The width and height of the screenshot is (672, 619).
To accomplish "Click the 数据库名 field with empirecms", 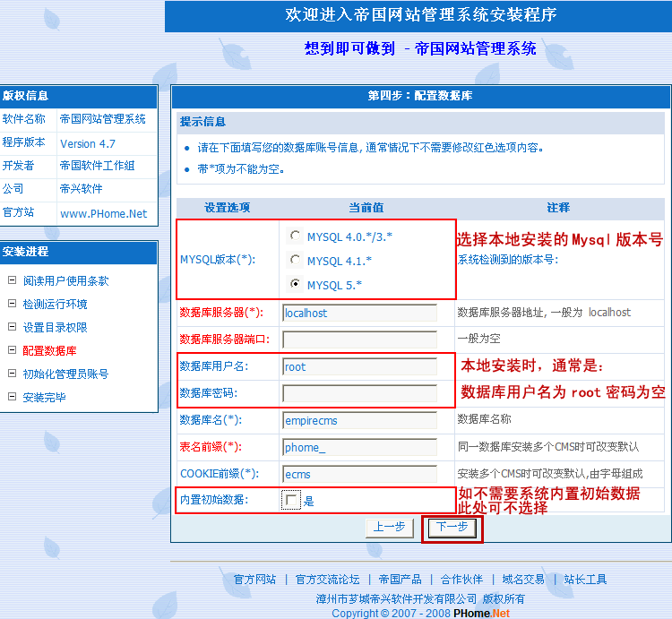I will tap(359, 419).
